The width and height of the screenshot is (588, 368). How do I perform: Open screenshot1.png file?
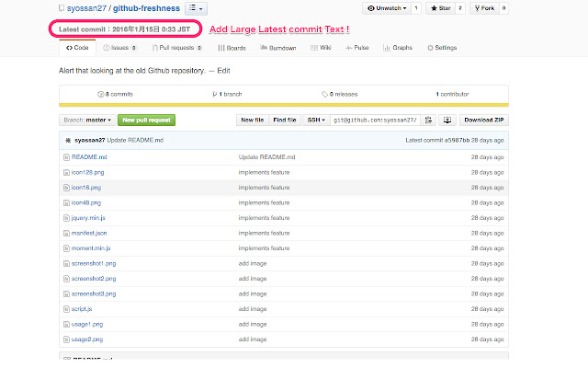(x=94, y=264)
